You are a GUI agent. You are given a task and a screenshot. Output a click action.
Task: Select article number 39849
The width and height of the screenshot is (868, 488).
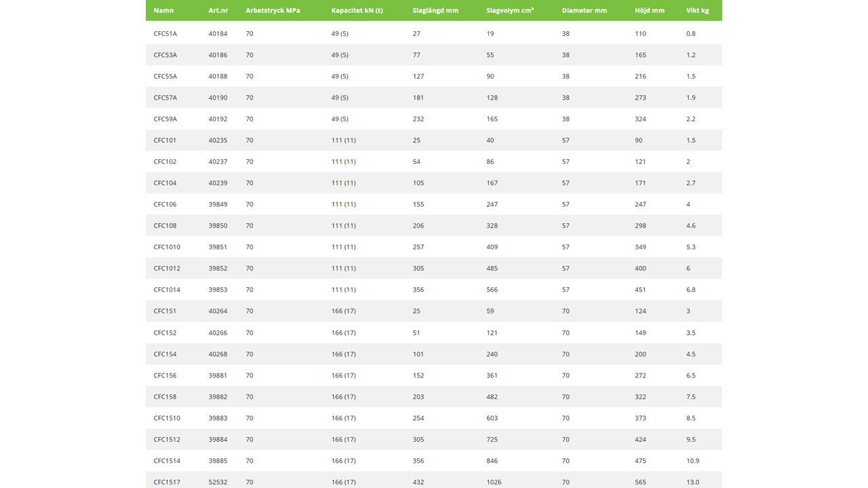[218, 204]
